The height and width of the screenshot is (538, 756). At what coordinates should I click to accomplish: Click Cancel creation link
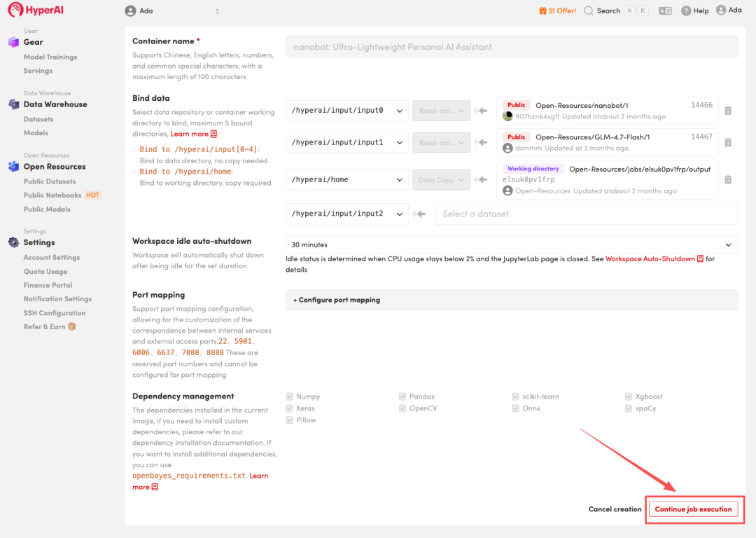[x=615, y=509]
